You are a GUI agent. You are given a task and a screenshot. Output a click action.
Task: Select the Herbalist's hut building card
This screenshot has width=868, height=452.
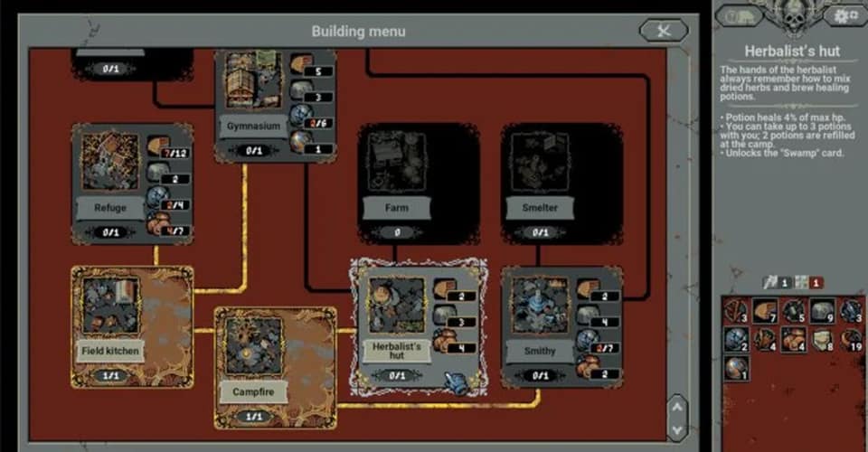(419, 327)
